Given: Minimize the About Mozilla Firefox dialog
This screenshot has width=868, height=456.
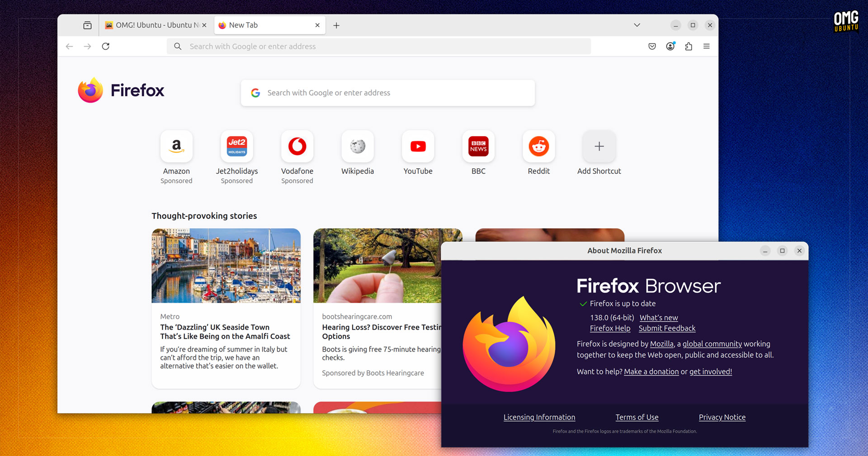Looking at the screenshot, I should pos(765,251).
